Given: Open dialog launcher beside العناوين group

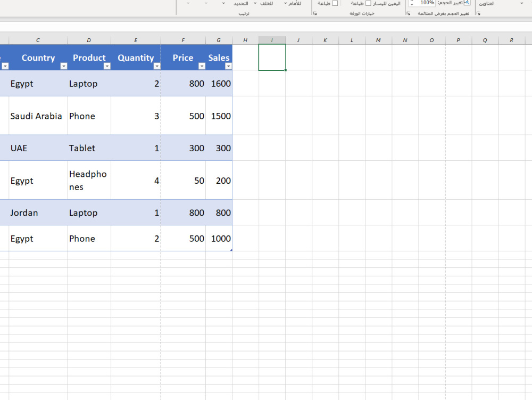Looking at the screenshot, I should tap(478, 14).
